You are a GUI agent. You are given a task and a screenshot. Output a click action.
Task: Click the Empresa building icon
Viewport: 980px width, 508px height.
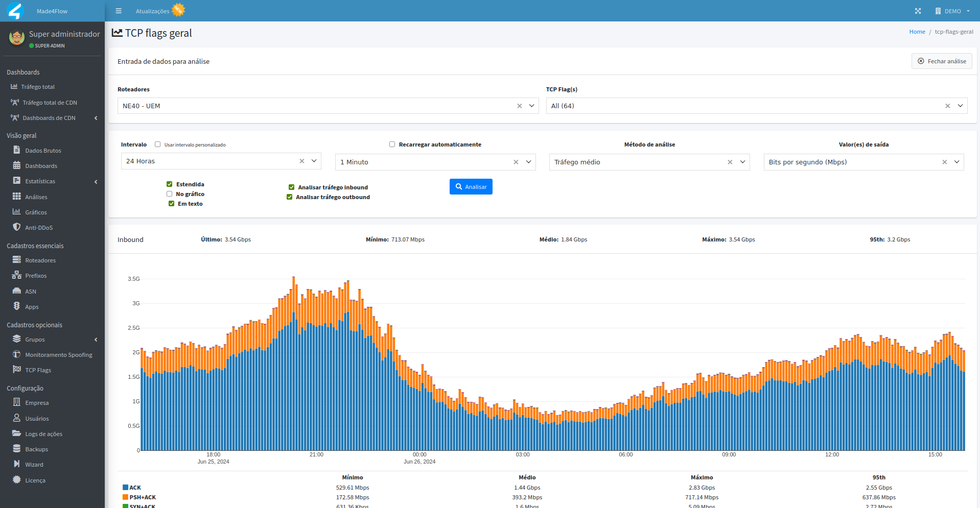(17, 402)
